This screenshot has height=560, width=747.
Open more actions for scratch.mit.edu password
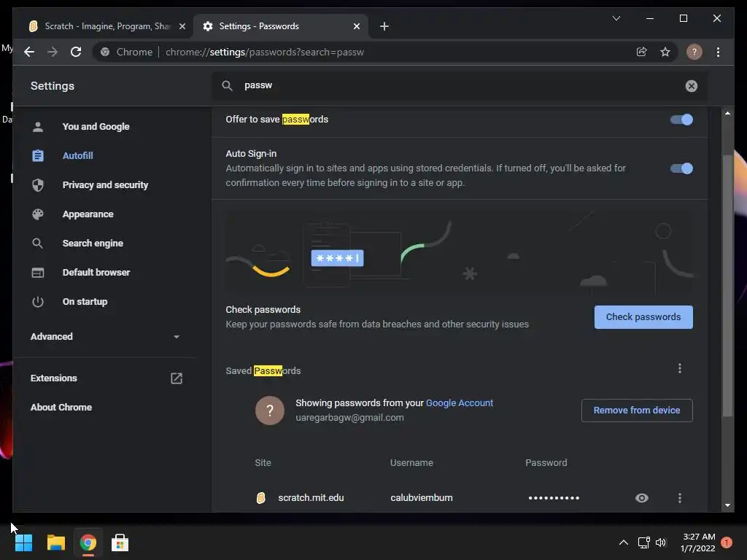(x=680, y=497)
